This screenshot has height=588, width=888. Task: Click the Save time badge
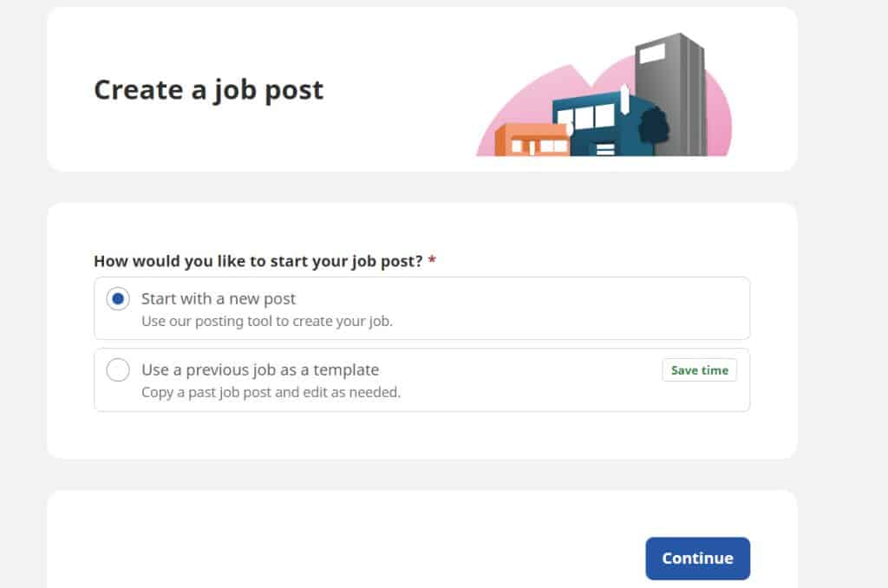pyautogui.click(x=699, y=369)
